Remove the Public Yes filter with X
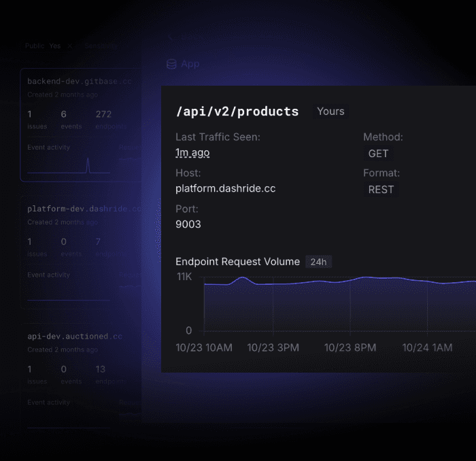The height and width of the screenshot is (461, 476). 70,46
